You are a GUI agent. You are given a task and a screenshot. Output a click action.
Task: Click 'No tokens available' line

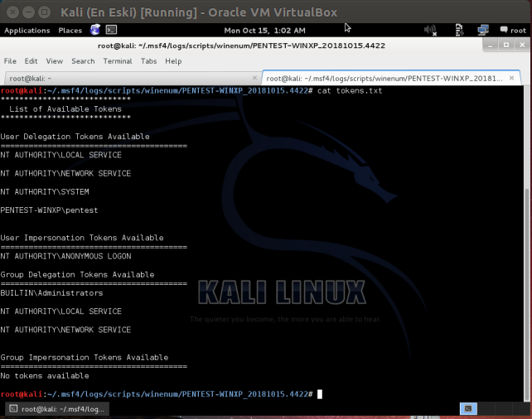click(45, 376)
